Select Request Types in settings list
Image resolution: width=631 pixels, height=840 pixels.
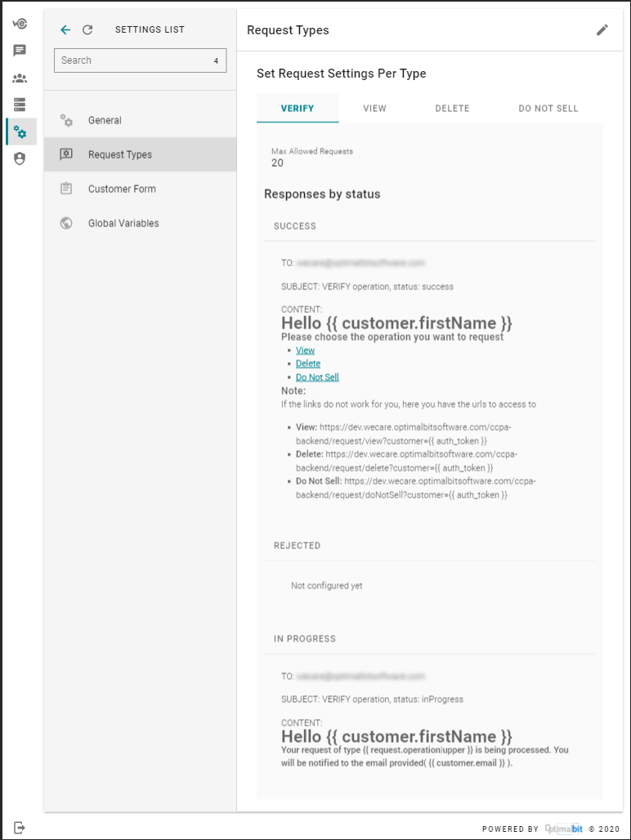141,154
